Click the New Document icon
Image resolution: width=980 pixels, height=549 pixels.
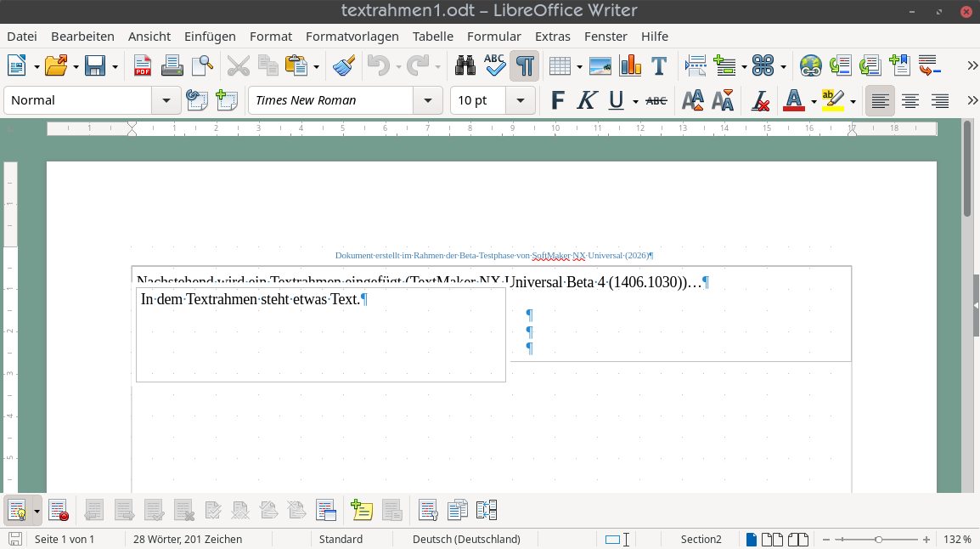pyautogui.click(x=17, y=65)
